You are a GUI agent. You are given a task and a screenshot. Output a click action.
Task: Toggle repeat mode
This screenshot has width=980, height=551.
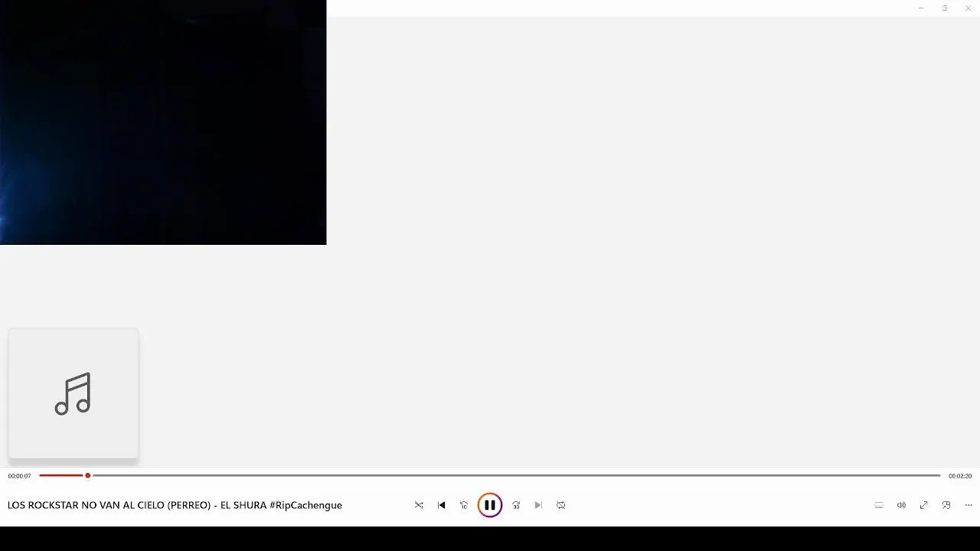point(561,505)
